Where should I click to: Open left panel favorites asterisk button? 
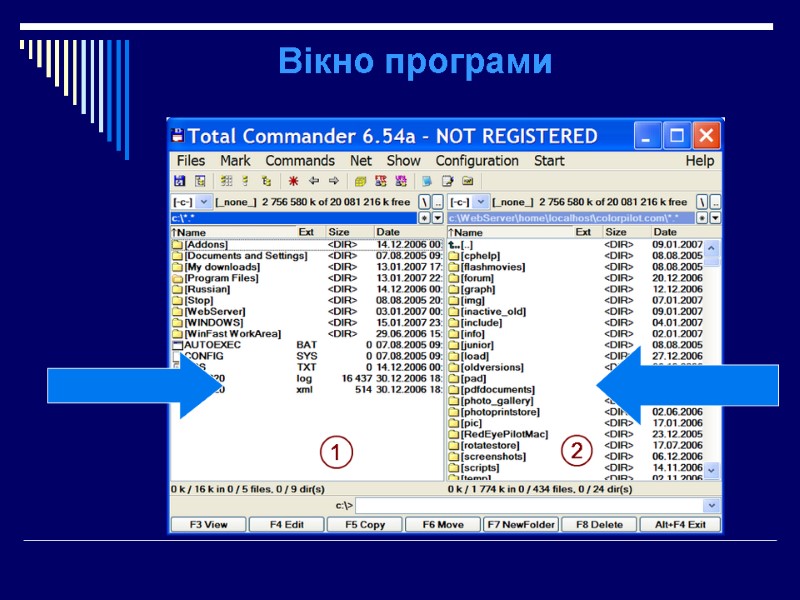tap(424, 218)
